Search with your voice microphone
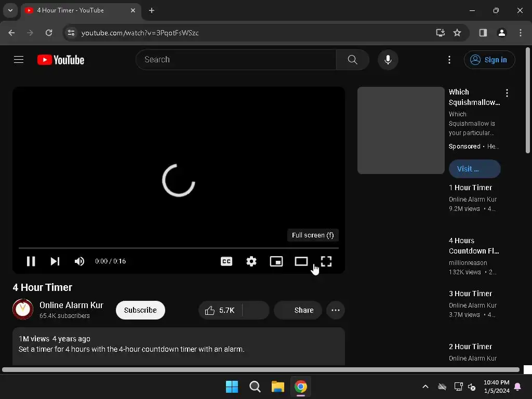 click(388, 60)
